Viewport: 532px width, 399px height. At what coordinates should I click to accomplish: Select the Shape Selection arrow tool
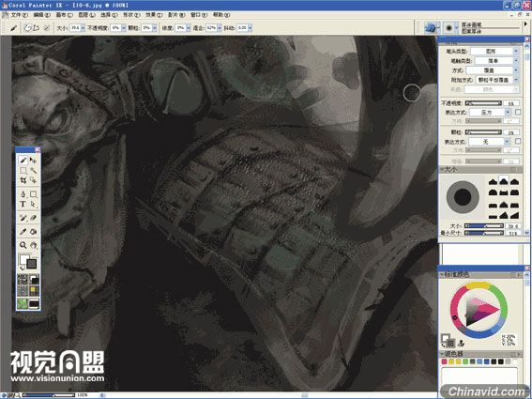coord(33,205)
